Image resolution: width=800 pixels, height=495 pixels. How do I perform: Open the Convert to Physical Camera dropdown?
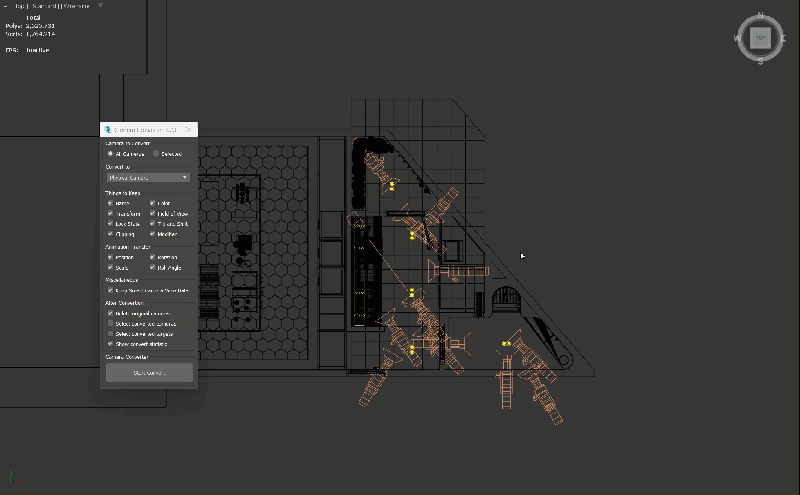(x=148, y=177)
